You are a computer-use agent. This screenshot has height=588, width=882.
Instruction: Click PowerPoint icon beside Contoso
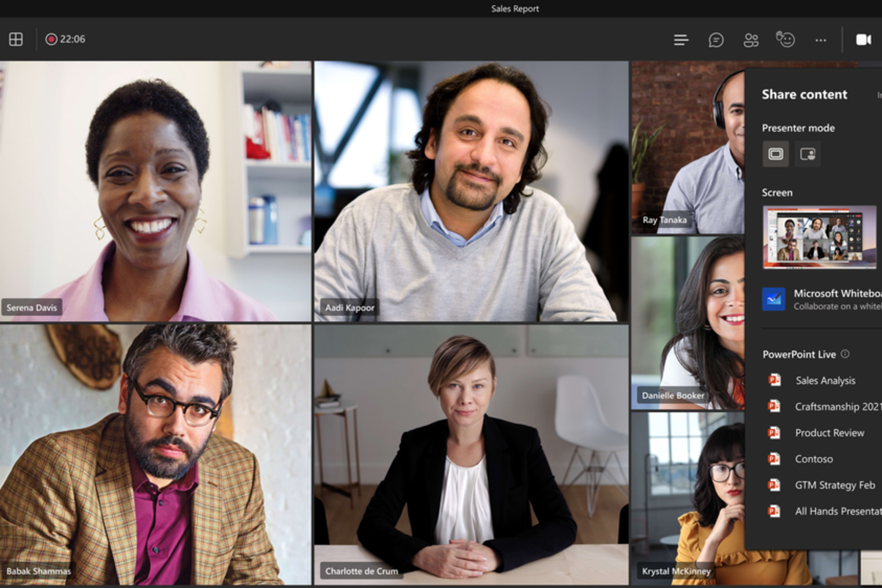774,459
